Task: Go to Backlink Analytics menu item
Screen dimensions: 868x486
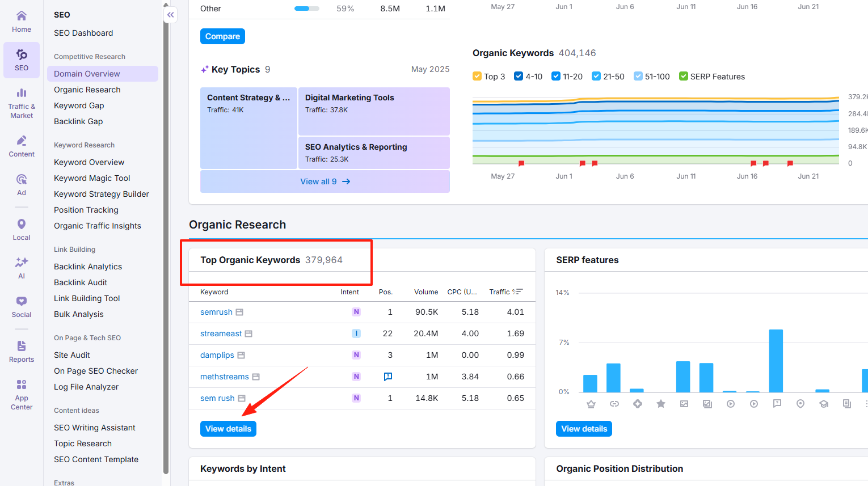Action: click(88, 267)
